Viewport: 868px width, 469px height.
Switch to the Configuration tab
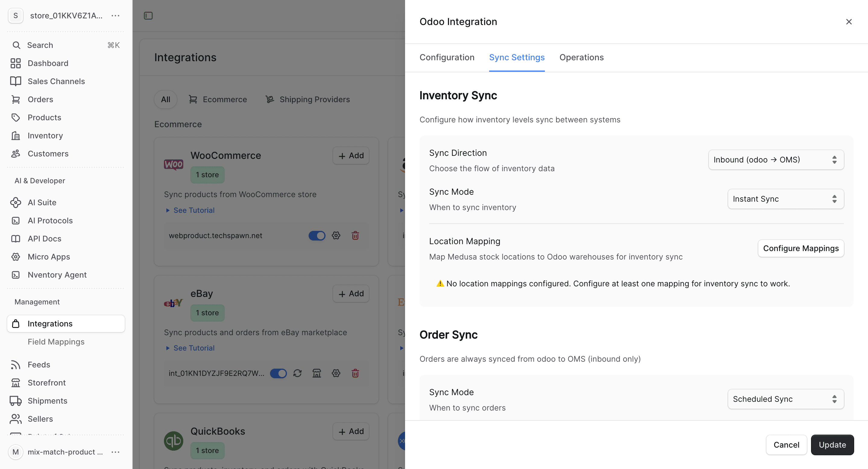pos(447,58)
